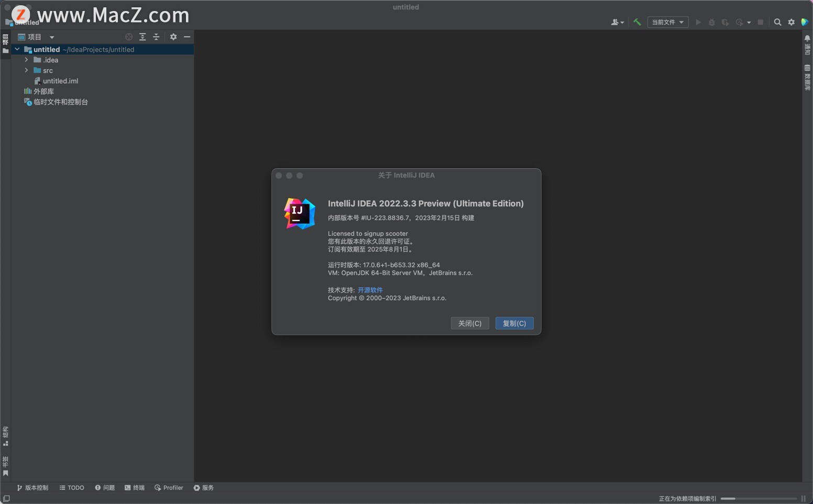The width and height of the screenshot is (813, 504).
Task: Click the Copyright 2000–2023 JetBrains line
Action: 387,298
